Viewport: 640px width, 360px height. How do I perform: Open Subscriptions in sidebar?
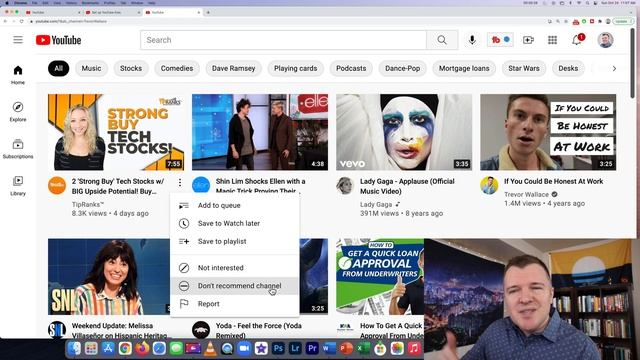coord(18,149)
